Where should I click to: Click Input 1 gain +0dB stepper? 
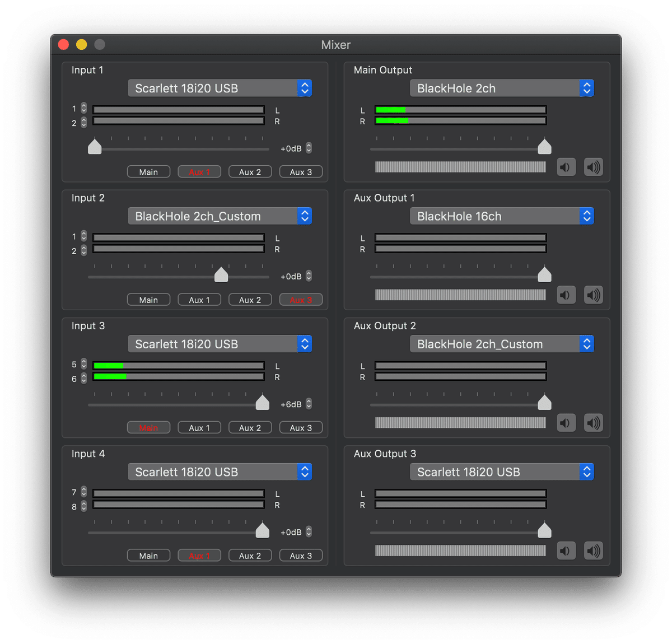(309, 148)
